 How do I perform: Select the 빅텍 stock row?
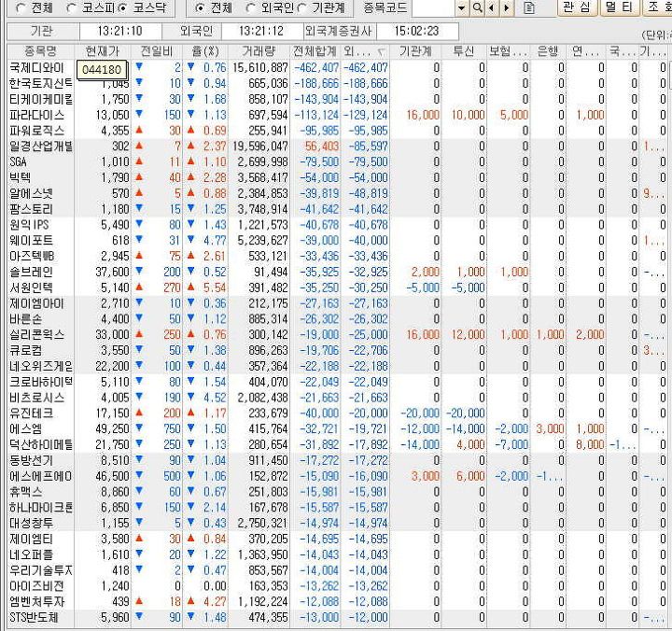[x=336, y=177]
